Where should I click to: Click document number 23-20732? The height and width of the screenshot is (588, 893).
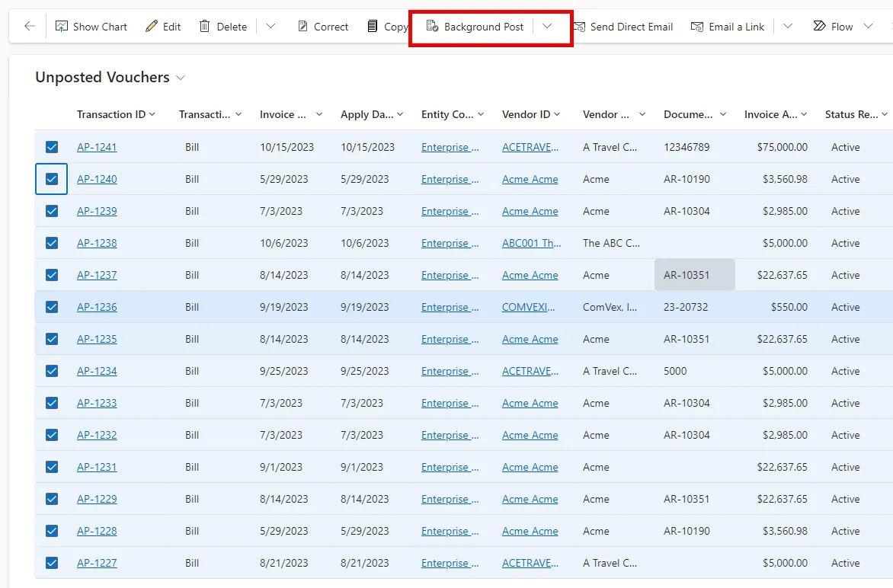[x=686, y=307]
